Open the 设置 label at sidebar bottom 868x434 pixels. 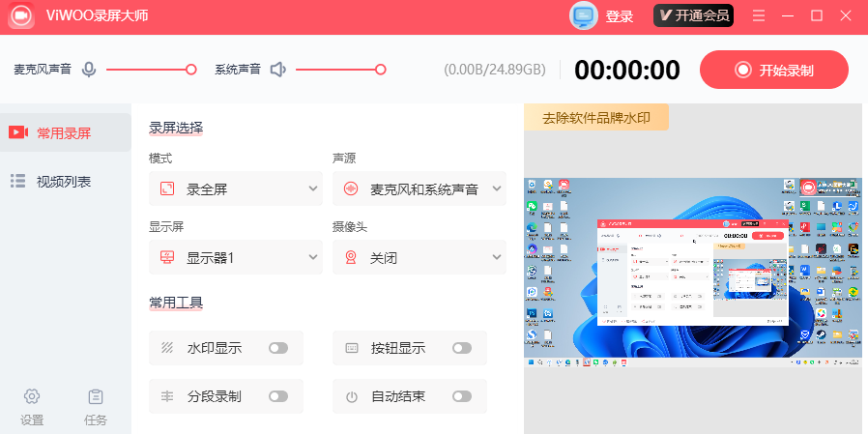click(32, 420)
